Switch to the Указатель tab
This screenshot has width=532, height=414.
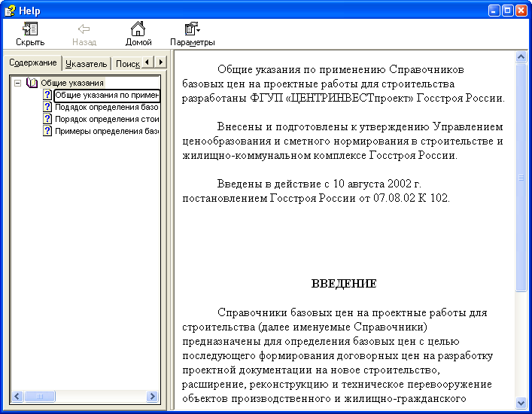point(86,64)
